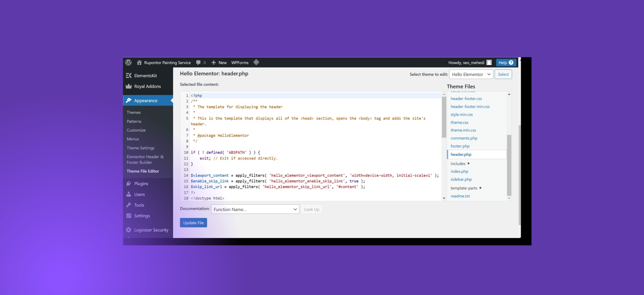Click inside the code editor on line 1
This screenshot has width=644, height=295.
[x=315, y=96]
